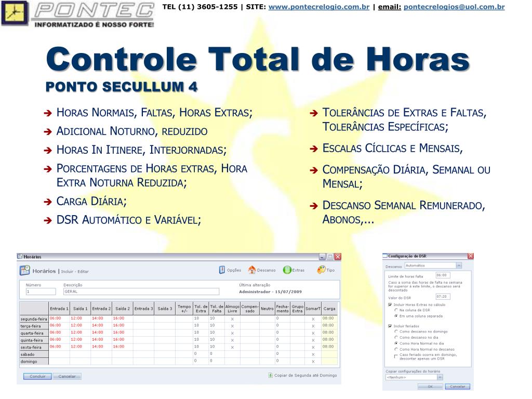This screenshot has height=399, width=532.
Task: Click the Pontec clock logo
Action: 14,13
